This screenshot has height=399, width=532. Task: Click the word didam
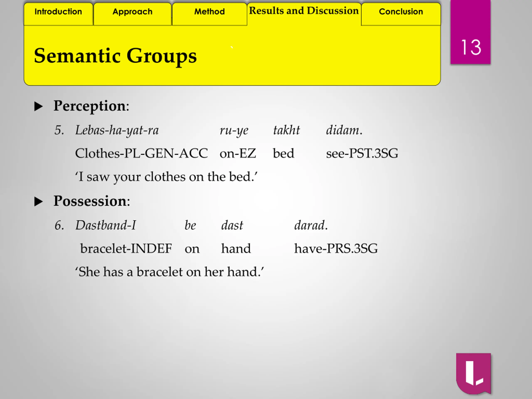[344, 130]
